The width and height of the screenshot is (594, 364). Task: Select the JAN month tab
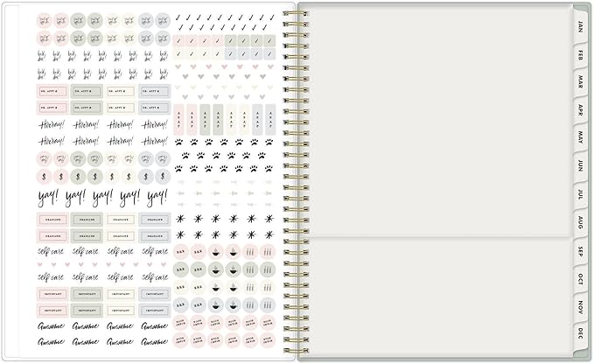coord(580,26)
